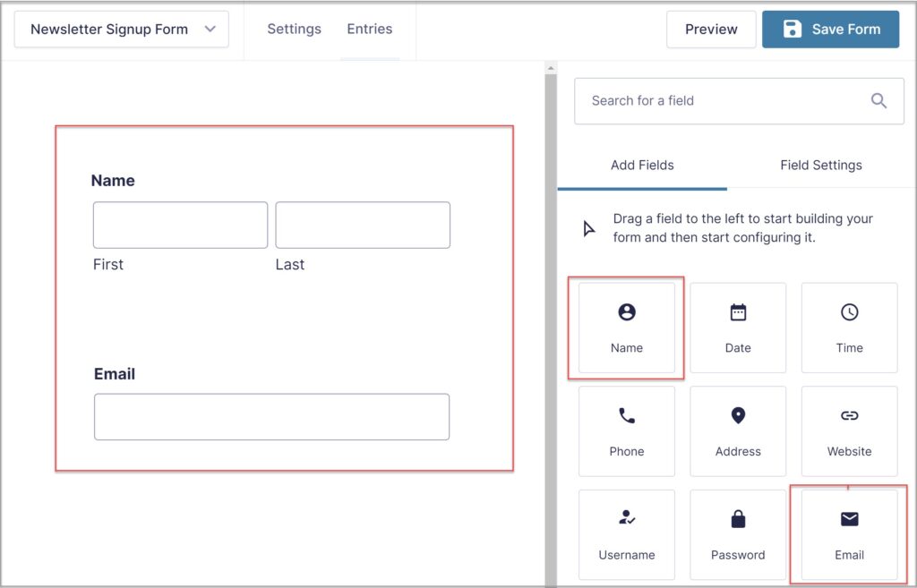The height and width of the screenshot is (588, 917).
Task: Open the Newsletter Signup Form dropdown
Action: [121, 29]
